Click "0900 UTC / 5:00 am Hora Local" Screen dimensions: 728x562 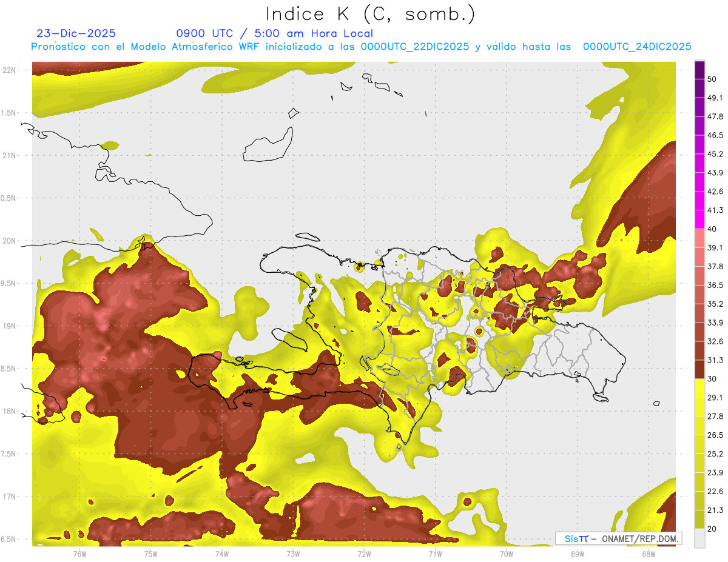tap(274, 33)
